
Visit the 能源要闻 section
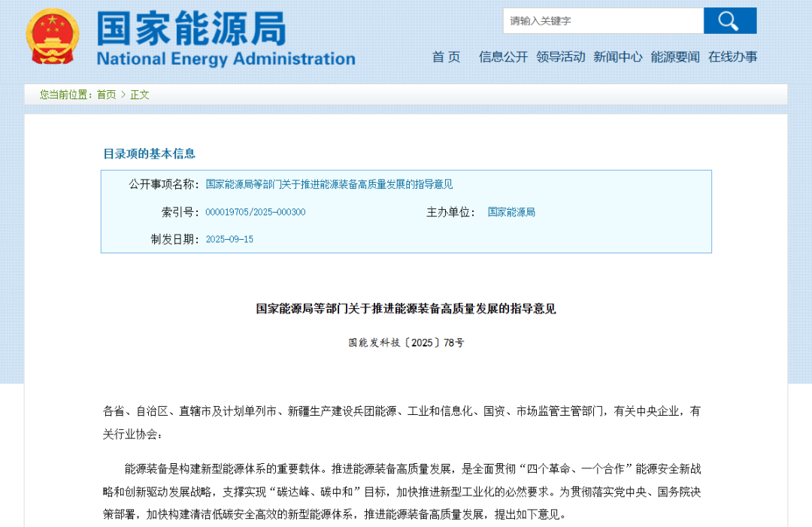pos(674,56)
